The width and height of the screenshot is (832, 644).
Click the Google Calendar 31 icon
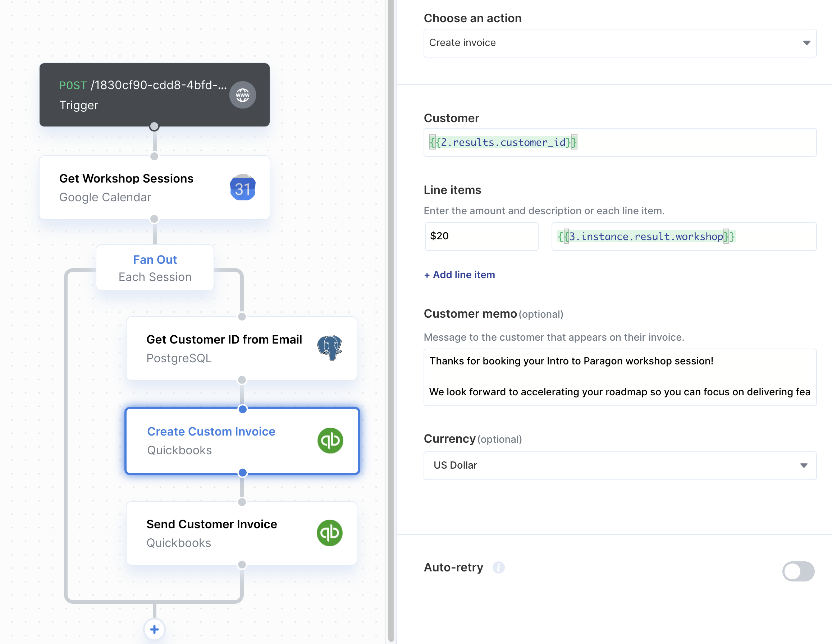coord(243,187)
